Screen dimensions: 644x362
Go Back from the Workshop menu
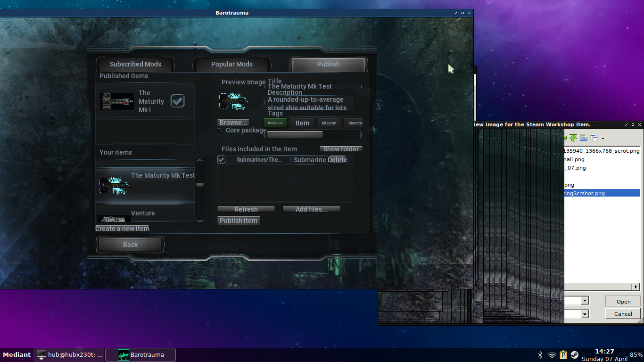pos(130,245)
